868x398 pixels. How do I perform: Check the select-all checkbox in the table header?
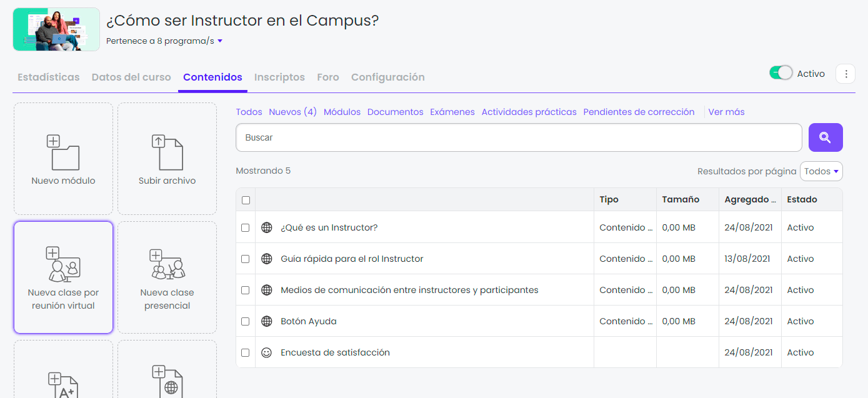tap(246, 200)
